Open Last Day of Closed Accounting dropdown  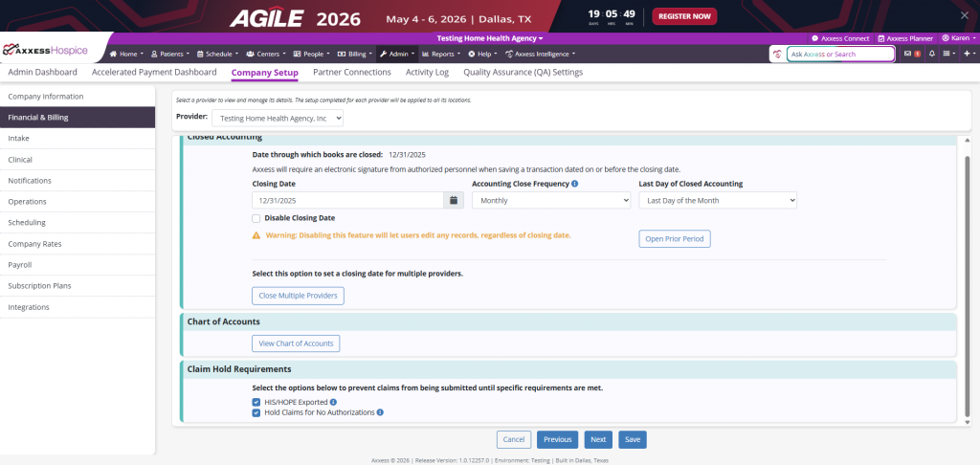(718, 201)
